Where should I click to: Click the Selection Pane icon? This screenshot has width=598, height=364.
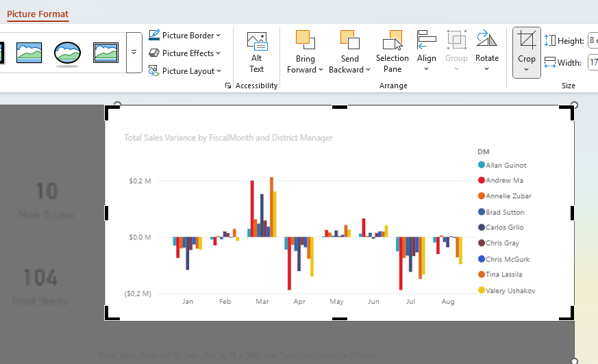[393, 41]
